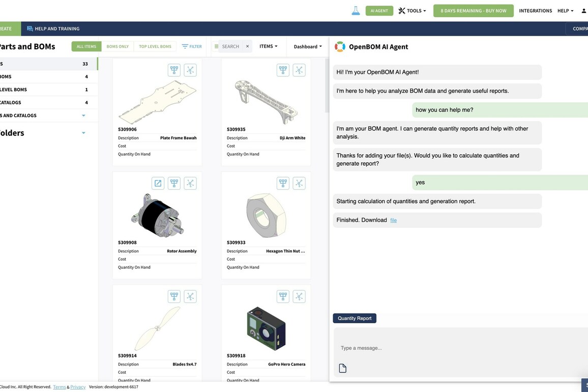Open hierarchy icon on Blades 9x4.7 card

[174, 296]
